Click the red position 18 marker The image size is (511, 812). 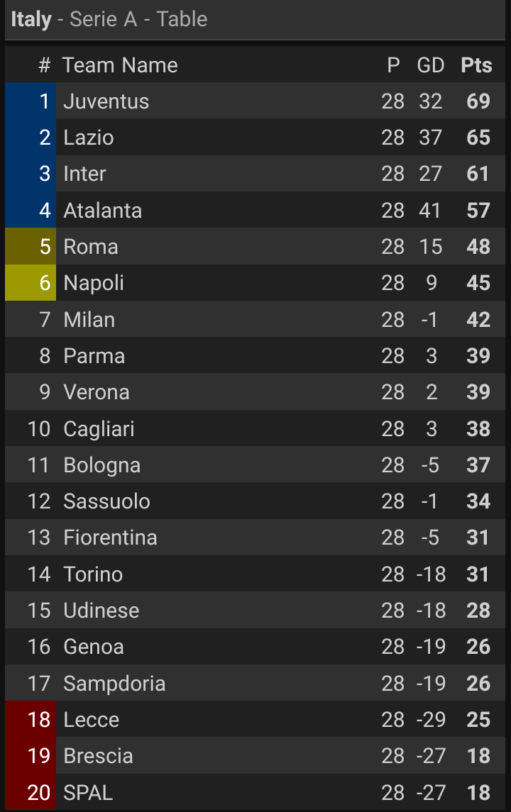[30, 720]
